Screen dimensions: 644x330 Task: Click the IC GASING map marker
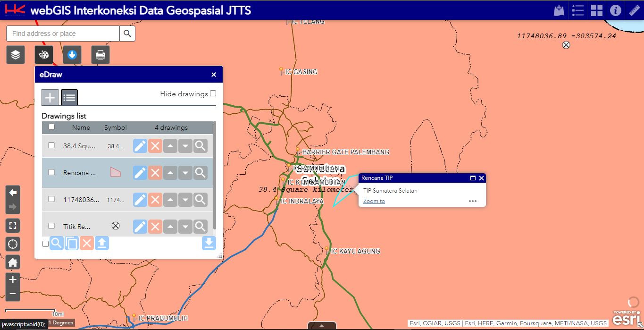(x=281, y=71)
